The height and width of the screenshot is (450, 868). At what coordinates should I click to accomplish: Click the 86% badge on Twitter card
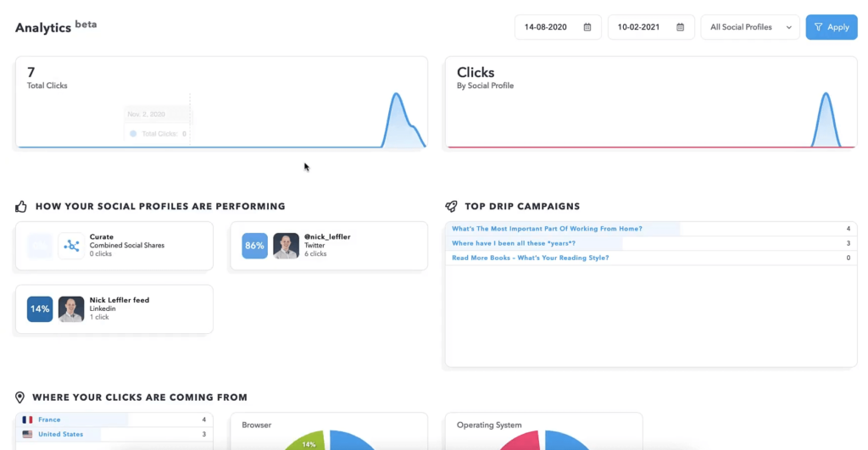click(254, 246)
